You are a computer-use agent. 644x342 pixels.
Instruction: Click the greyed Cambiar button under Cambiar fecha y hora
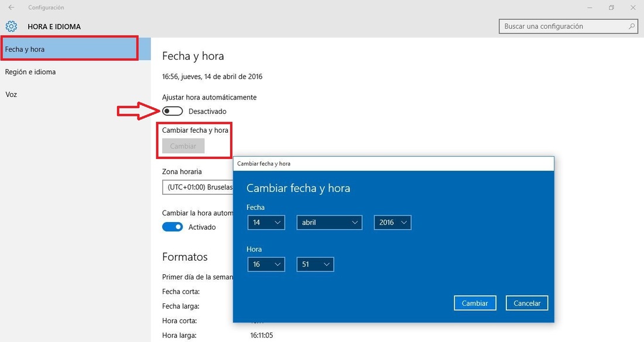point(183,146)
